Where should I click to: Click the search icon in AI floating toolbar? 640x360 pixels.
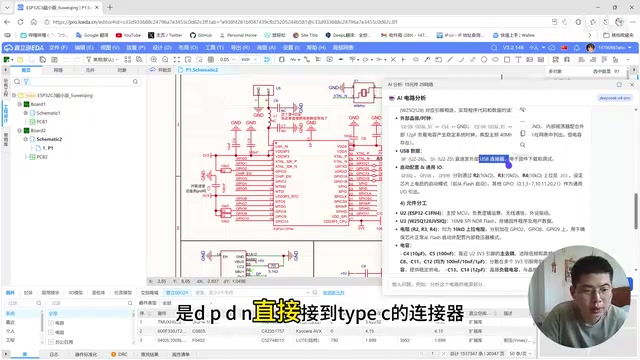point(523,145)
